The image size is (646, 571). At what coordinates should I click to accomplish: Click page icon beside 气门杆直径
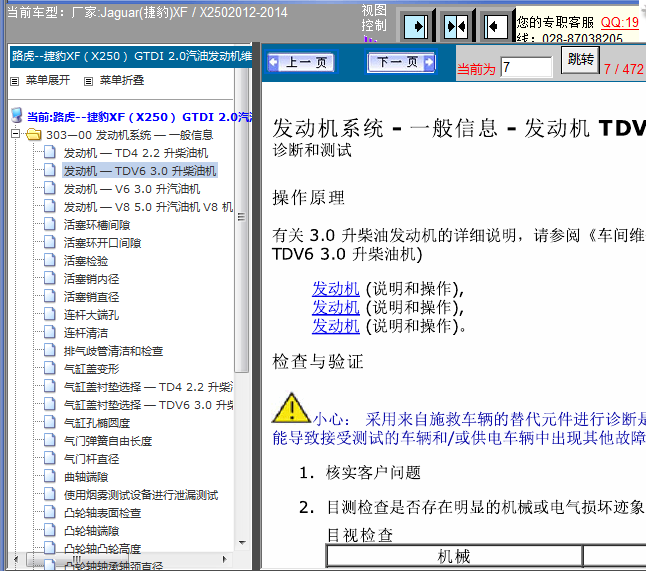pos(50,458)
